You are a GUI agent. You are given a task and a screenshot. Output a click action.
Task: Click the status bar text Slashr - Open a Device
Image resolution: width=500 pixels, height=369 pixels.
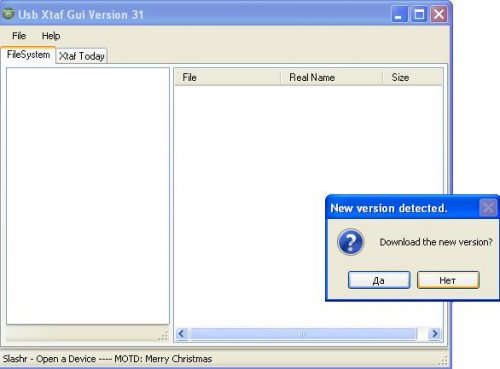tap(49, 359)
